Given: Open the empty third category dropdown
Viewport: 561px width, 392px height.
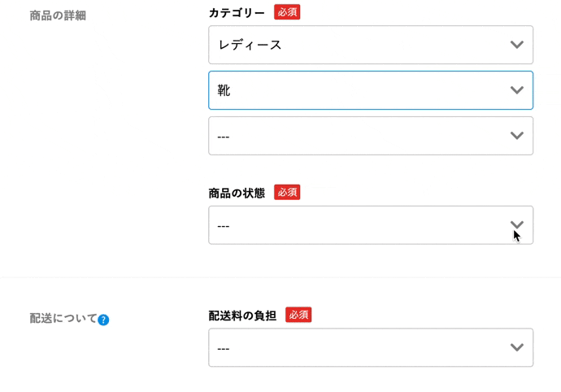Looking at the screenshot, I should pos(371,136).
